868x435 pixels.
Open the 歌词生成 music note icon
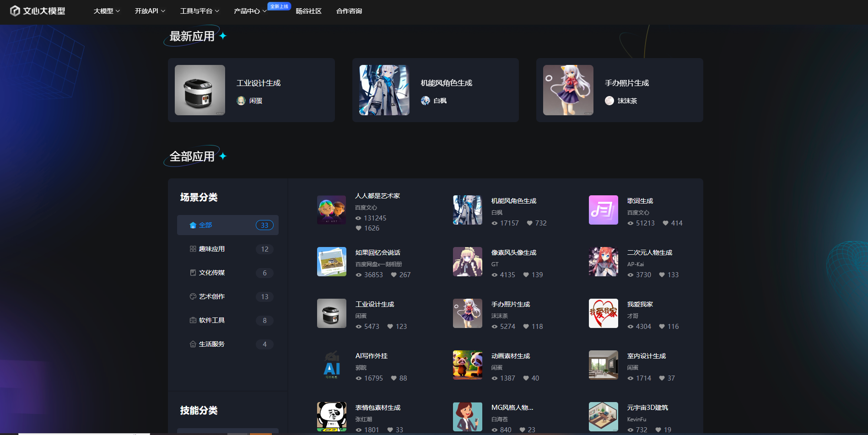[x=603, y=210]
